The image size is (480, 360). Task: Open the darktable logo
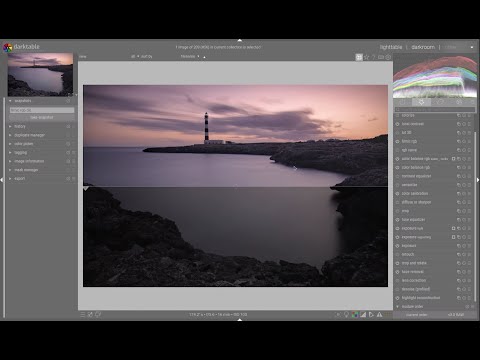coord(7,47)
